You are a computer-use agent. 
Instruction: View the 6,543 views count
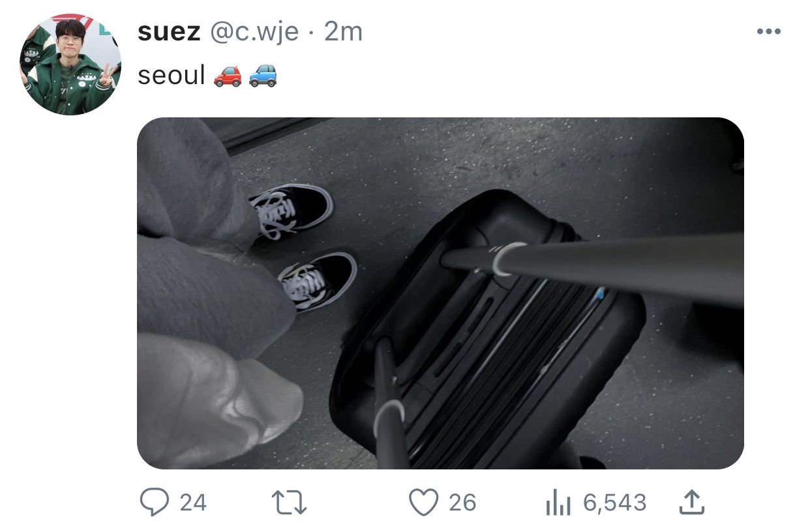tap(615, 503)
